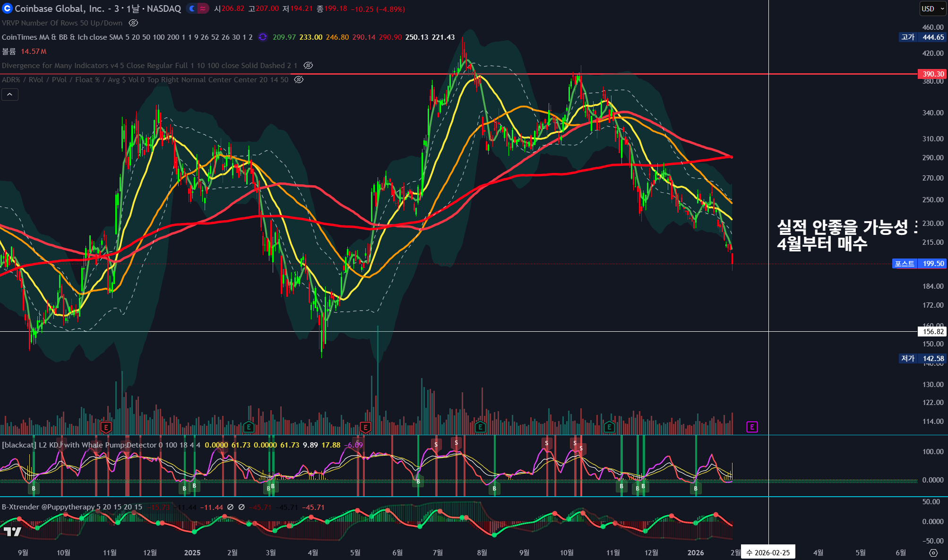Click the red earnings E marker near November
The width and height of the screenshot is (948, 560).
click(106, 427)
